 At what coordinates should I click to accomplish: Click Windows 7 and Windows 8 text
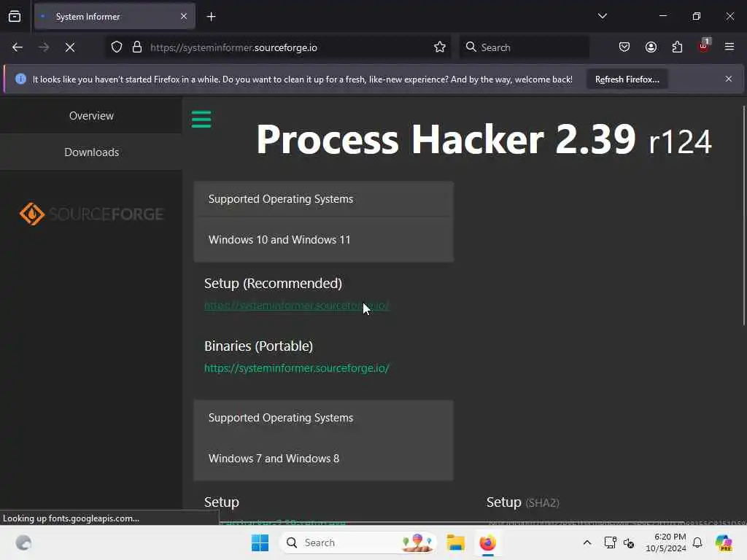(x=274, y=459)
